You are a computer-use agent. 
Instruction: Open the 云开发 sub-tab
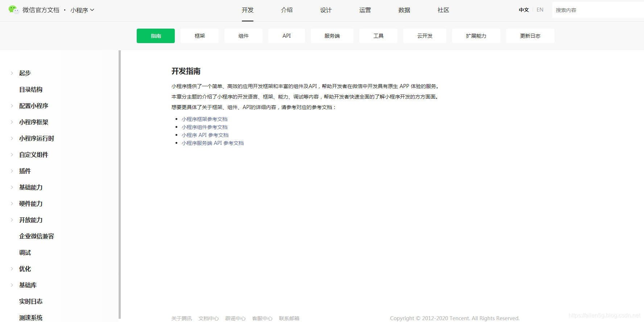(425, 36)
